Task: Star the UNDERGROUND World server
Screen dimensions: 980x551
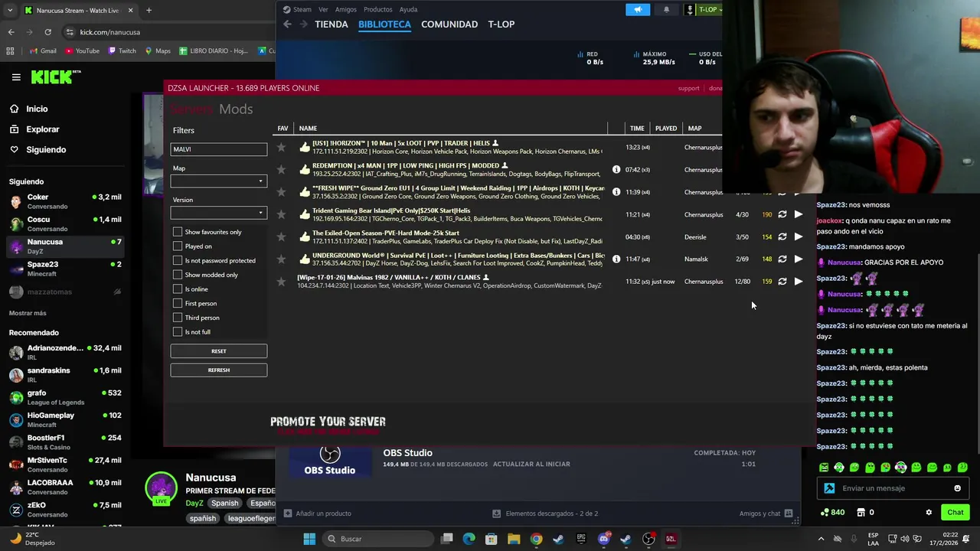Action: click(x=281, y=259)
